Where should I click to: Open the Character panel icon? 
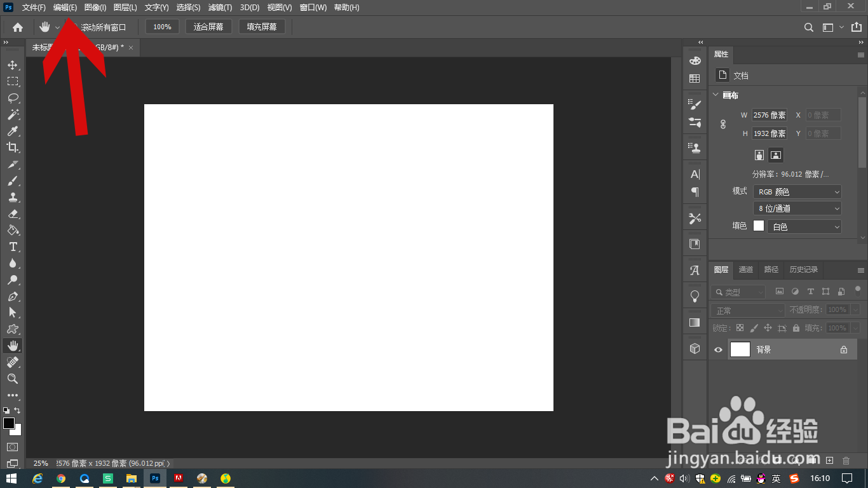click(x=695, y=174)
